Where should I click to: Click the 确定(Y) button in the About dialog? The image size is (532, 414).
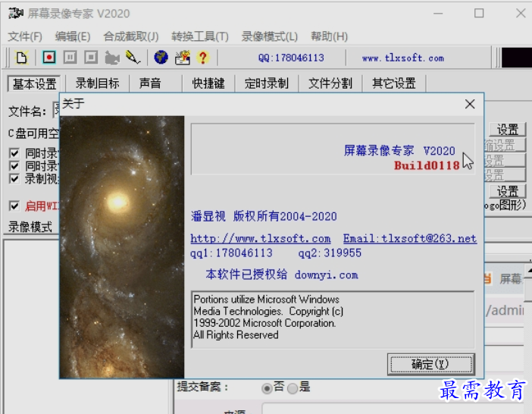tap(430, 365)
